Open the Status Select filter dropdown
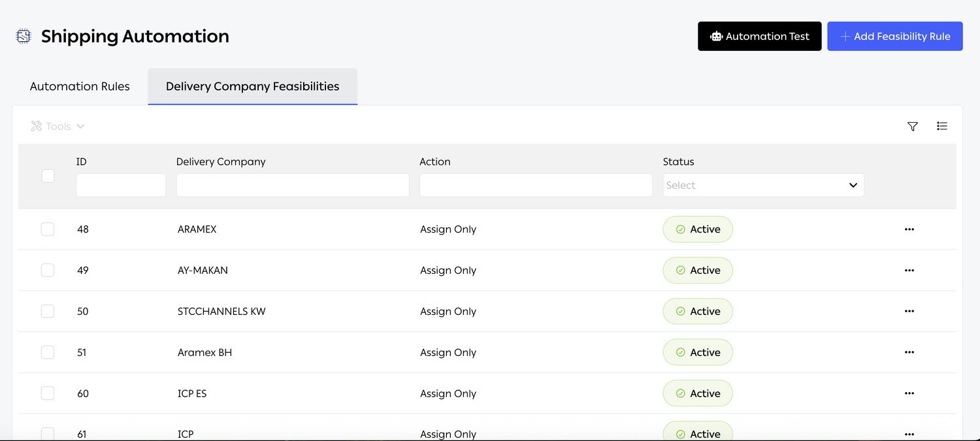Screen dimensions: 980x441 763,185
